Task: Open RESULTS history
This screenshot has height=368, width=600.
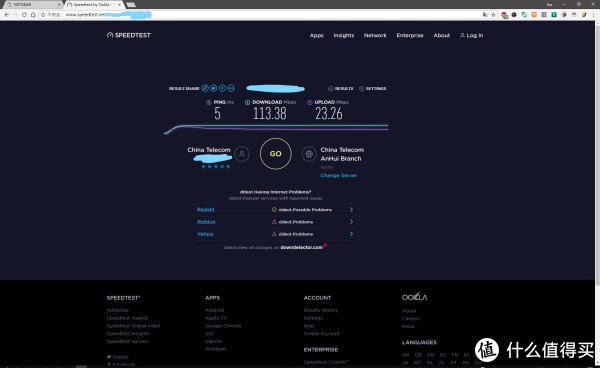Action: click(341, 88)
